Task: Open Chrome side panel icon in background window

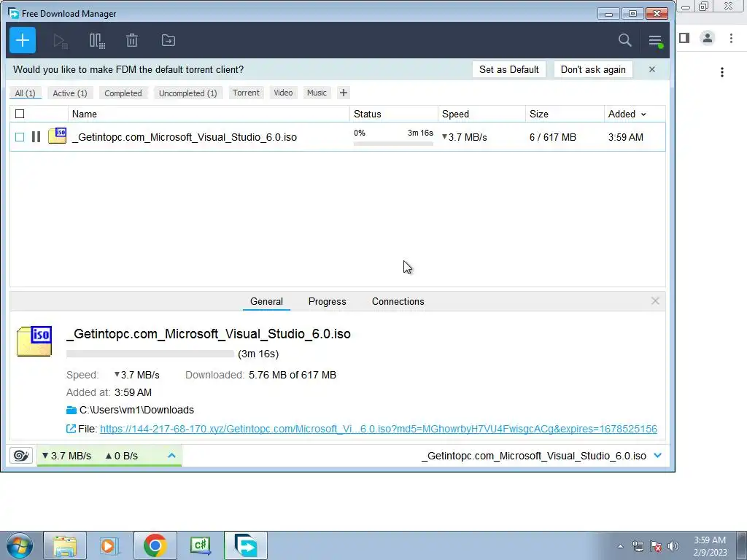Action: [684, 38]
